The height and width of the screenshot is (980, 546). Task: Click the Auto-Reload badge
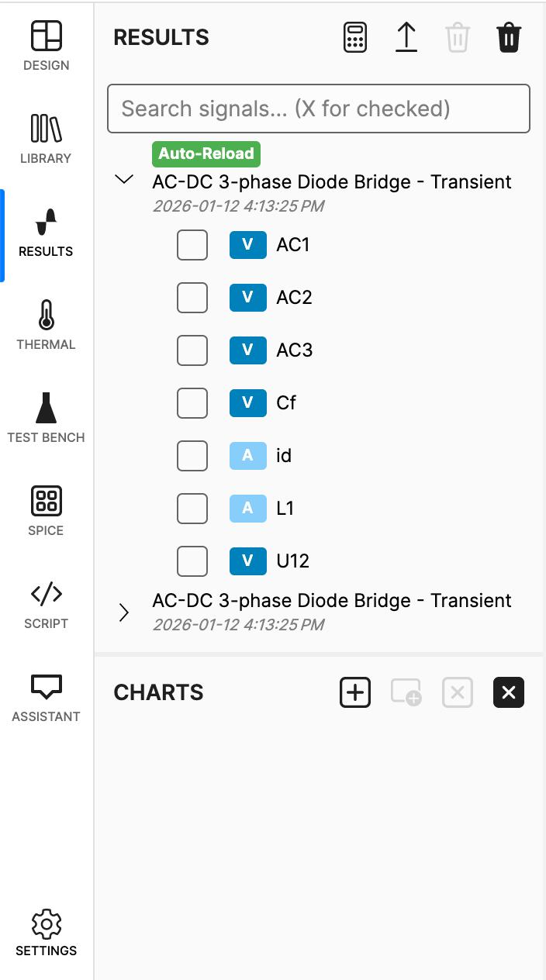[x=206, y=154]
